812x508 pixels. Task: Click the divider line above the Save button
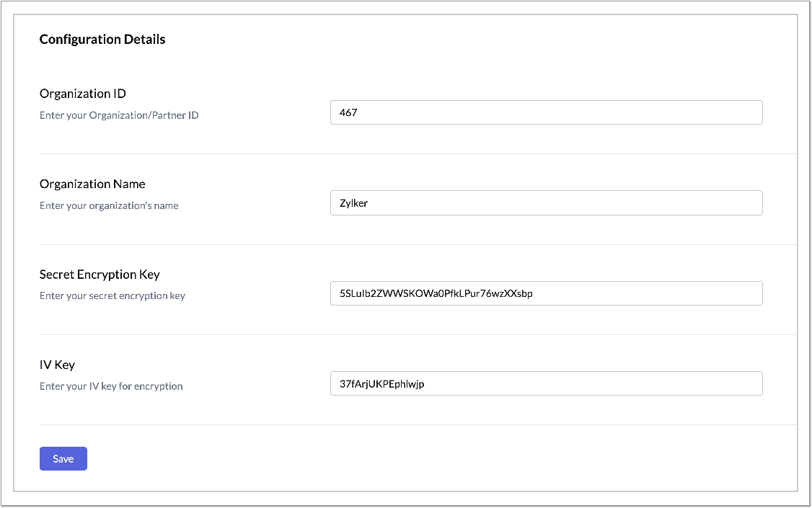[418, 424]
